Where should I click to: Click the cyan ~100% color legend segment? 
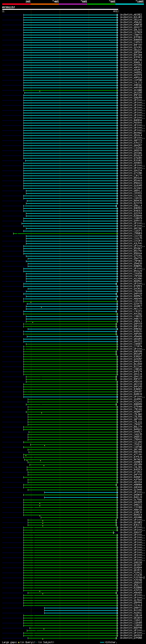tap(130, 4)
